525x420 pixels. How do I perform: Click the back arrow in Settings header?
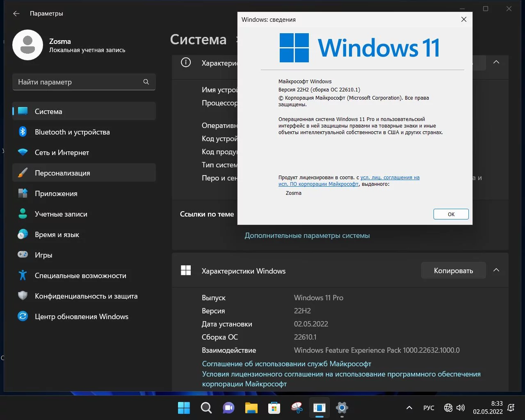[x=16, y=14]
